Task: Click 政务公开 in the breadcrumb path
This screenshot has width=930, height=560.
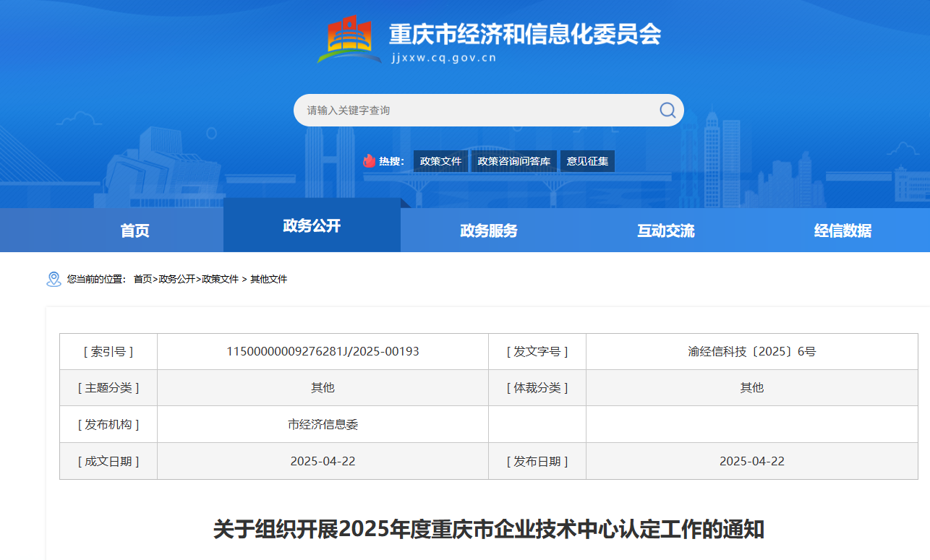Action: [176, 279]
